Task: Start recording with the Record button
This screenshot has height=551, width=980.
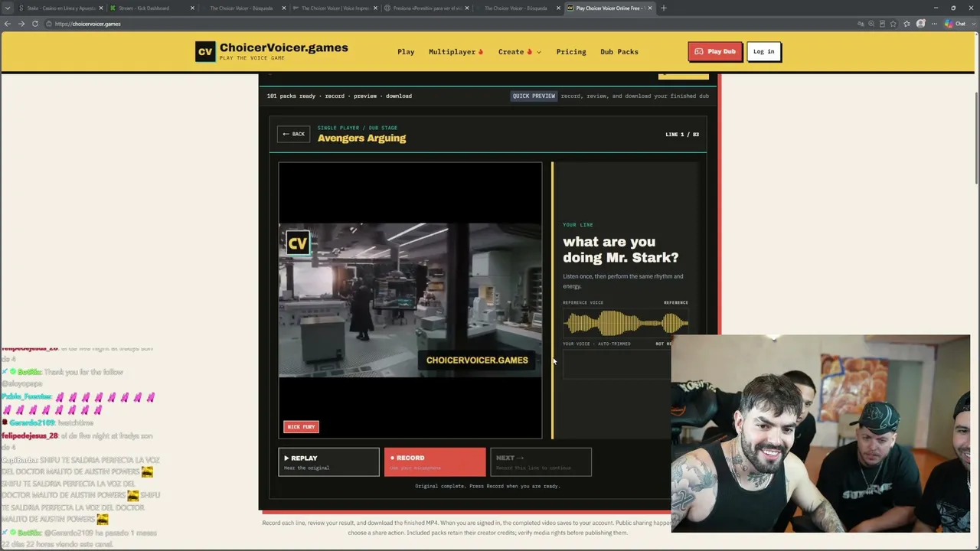Action: click(x=435, y=461)
